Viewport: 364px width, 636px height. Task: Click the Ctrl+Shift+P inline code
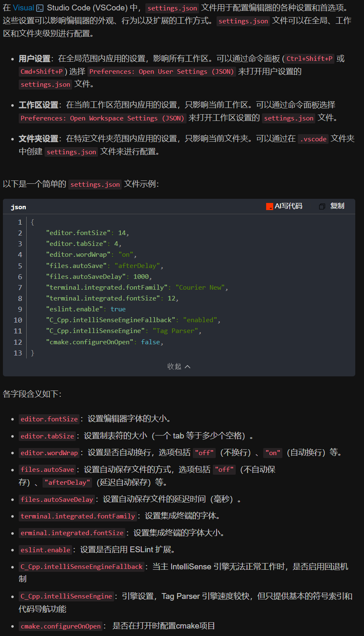(309, 59)
